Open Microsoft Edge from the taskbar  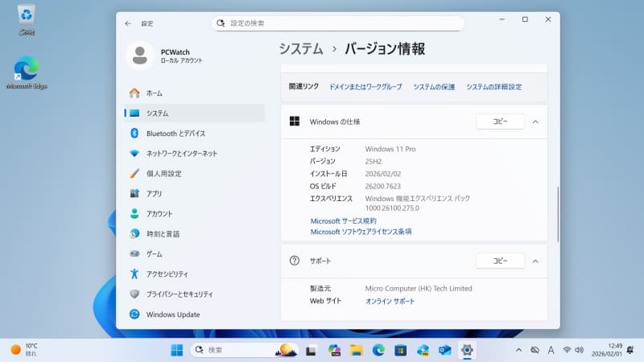(x=378, y=350)
